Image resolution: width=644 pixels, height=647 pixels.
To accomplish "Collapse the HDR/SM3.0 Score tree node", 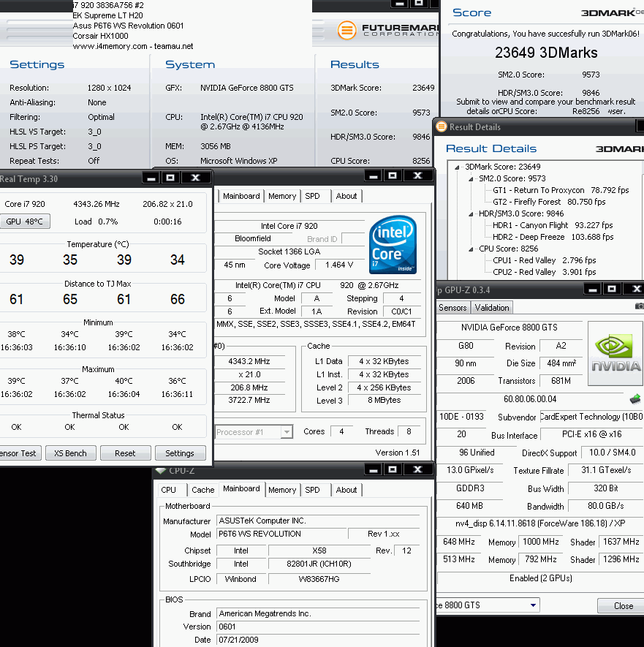I will pos(471,213).
